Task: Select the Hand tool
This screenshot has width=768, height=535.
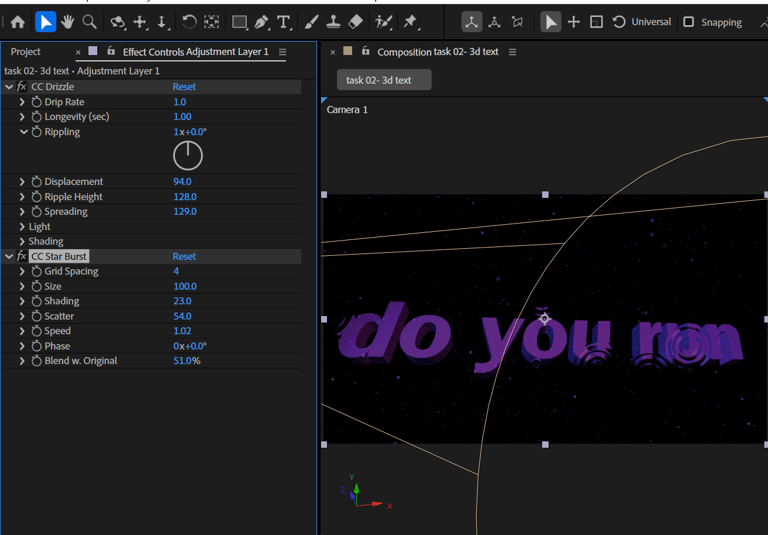Action: coord(68,21)
